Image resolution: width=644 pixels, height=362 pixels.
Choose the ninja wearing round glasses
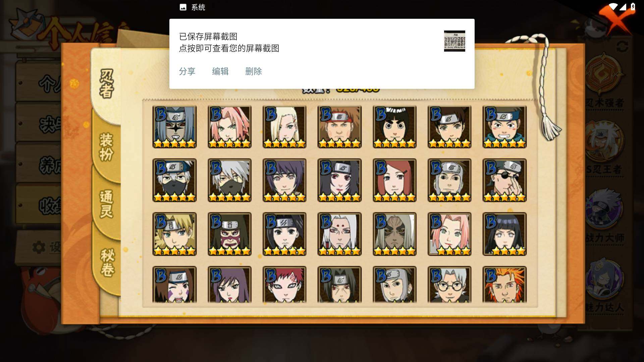coord(449,285)
